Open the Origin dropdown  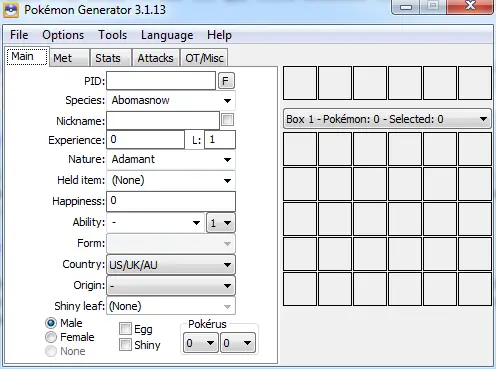click(171, 286)
